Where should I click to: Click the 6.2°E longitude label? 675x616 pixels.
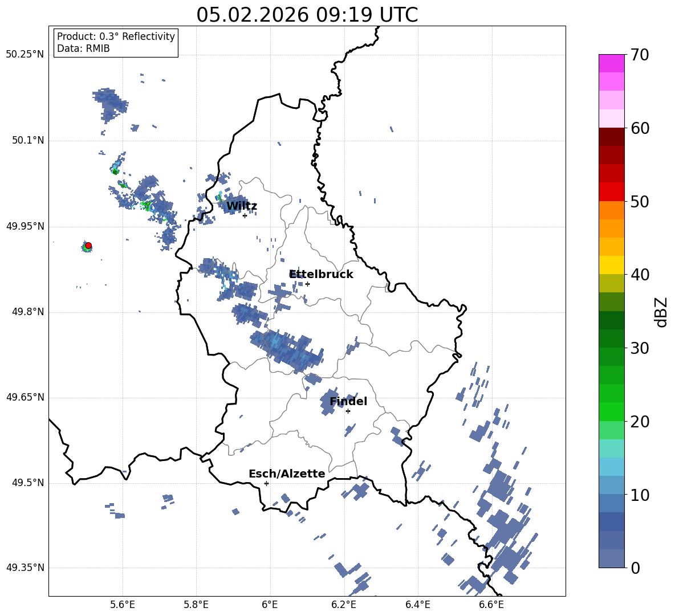[x=344, y=605]
